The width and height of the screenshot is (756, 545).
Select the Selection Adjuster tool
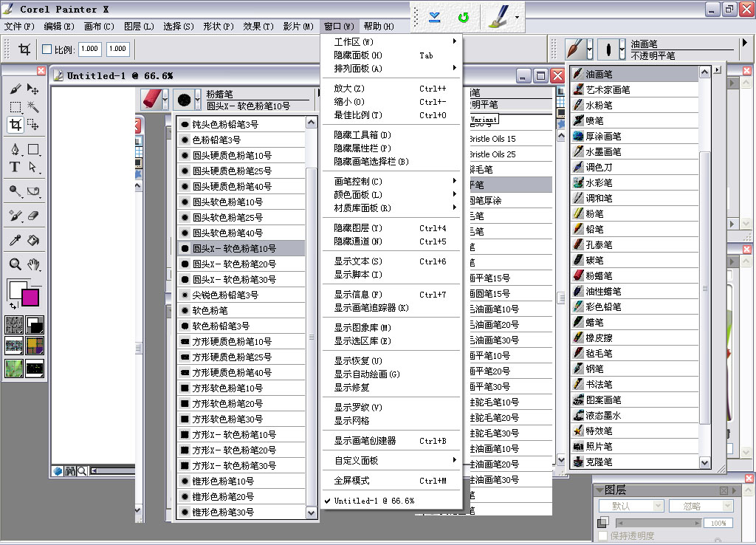tap(32, 124)
